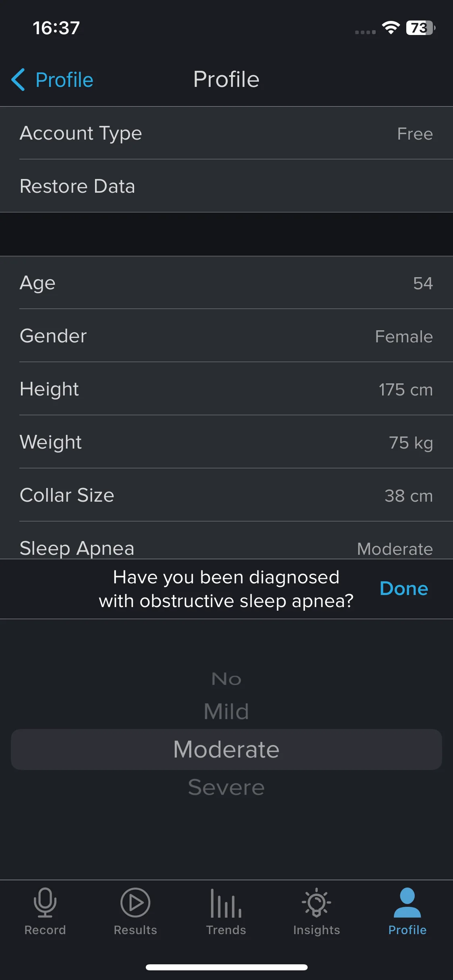Open the Insights lightbulb icon

[x=316, y=902]
